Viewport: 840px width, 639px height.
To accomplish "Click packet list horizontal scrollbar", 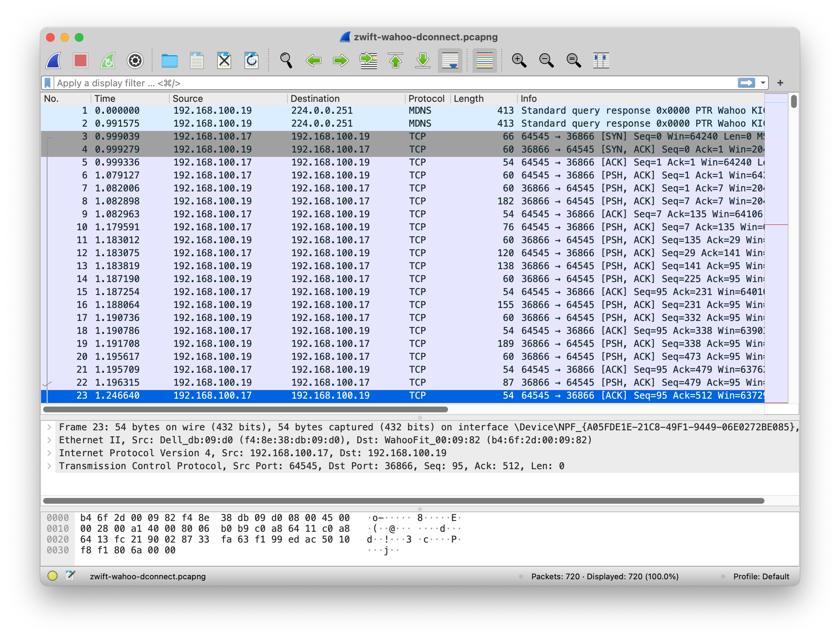I will point(246,409).
